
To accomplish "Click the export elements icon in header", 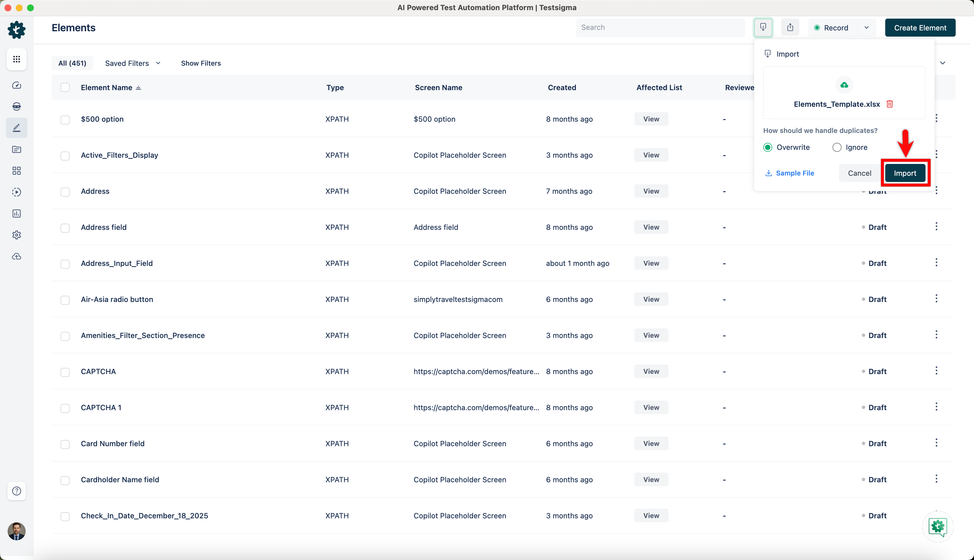I will pyautogui.click(x=790, y=28).
